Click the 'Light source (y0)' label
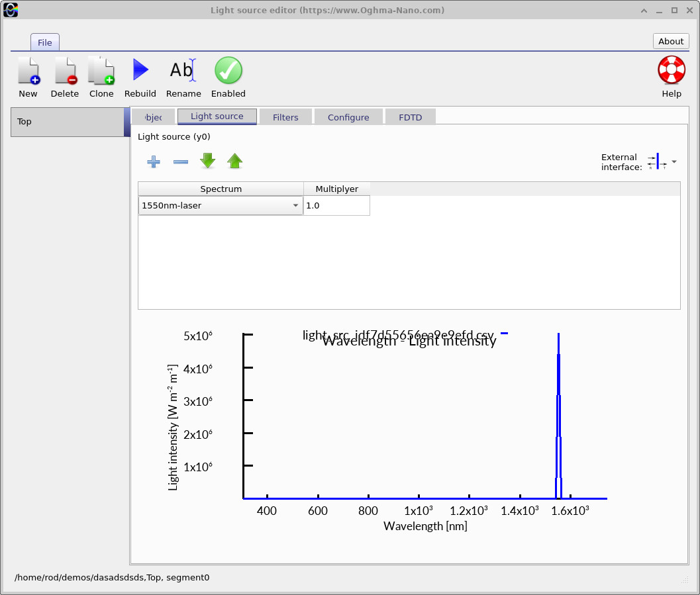 coord(174,136)
